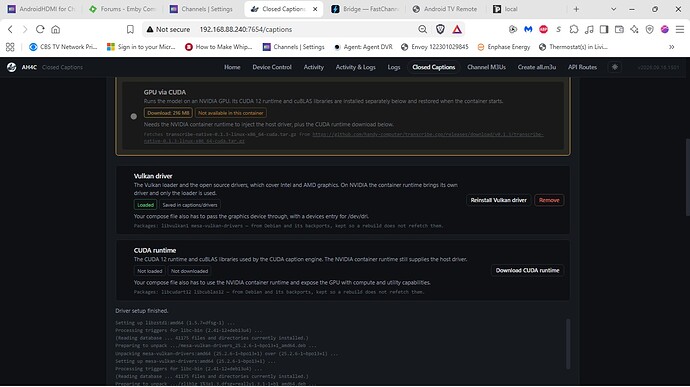The image size is (690, 387).
Task: Open the transcribe-native GitHub release link
Action: pyautogui.click(x=428, y=134)
